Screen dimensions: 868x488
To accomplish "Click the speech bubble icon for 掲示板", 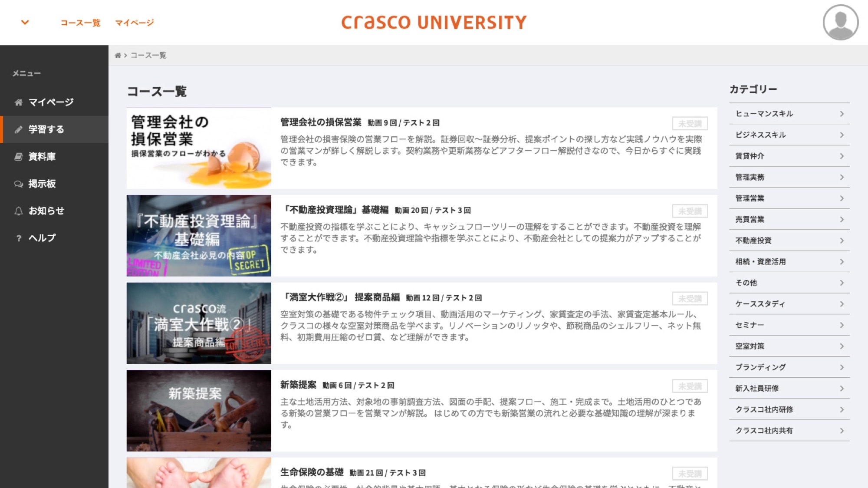I will 18,184.
